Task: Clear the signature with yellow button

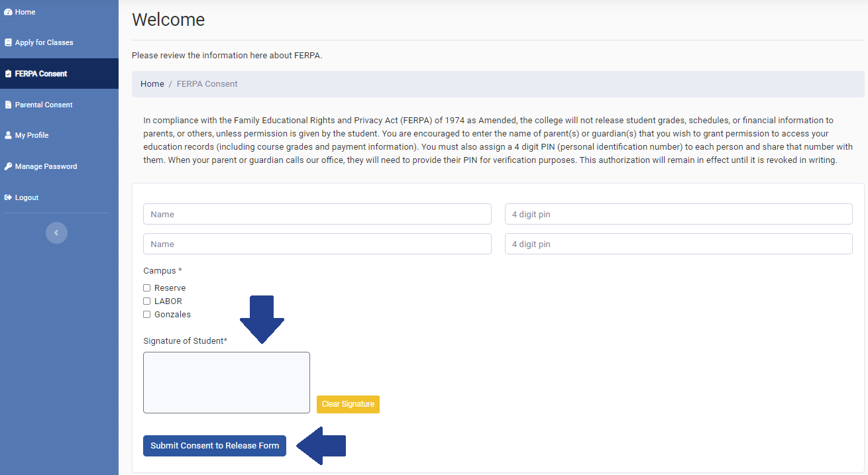Action: pos(348,404)
